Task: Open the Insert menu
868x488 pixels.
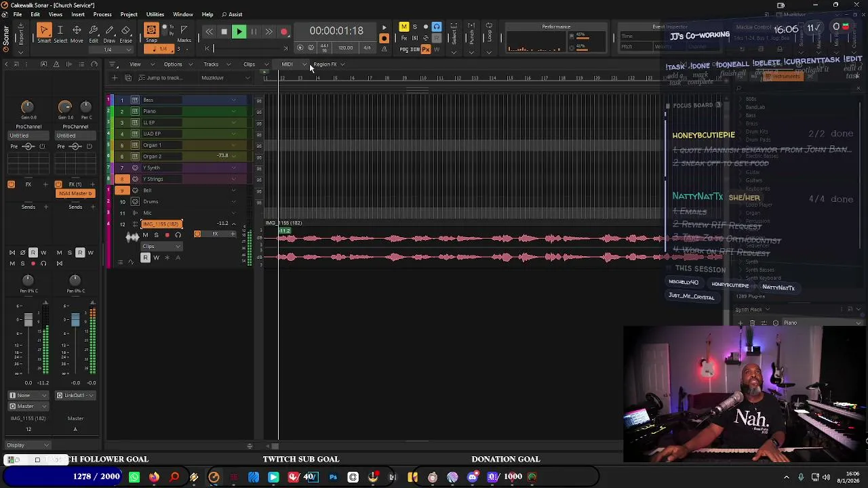Action: click(x=78, y=14)
